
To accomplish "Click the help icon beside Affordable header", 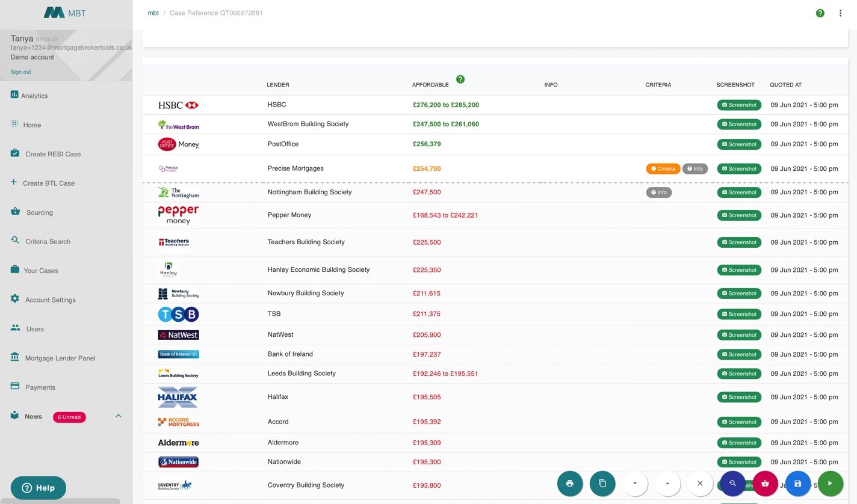I will 460,79.
